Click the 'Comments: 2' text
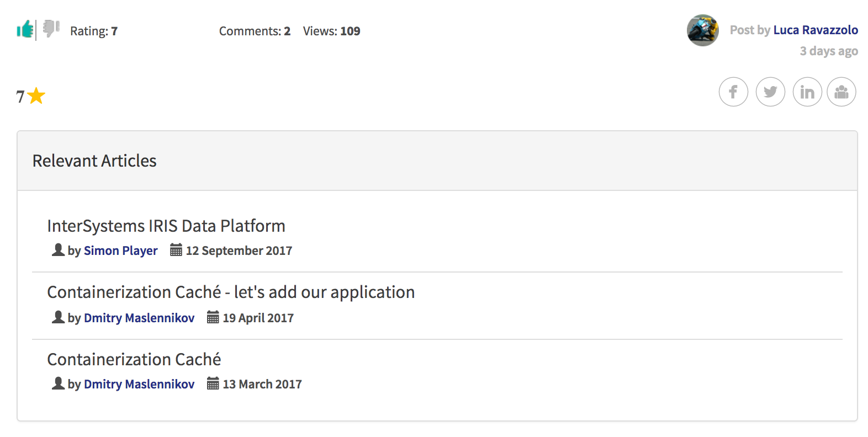 tap(255, 31)
